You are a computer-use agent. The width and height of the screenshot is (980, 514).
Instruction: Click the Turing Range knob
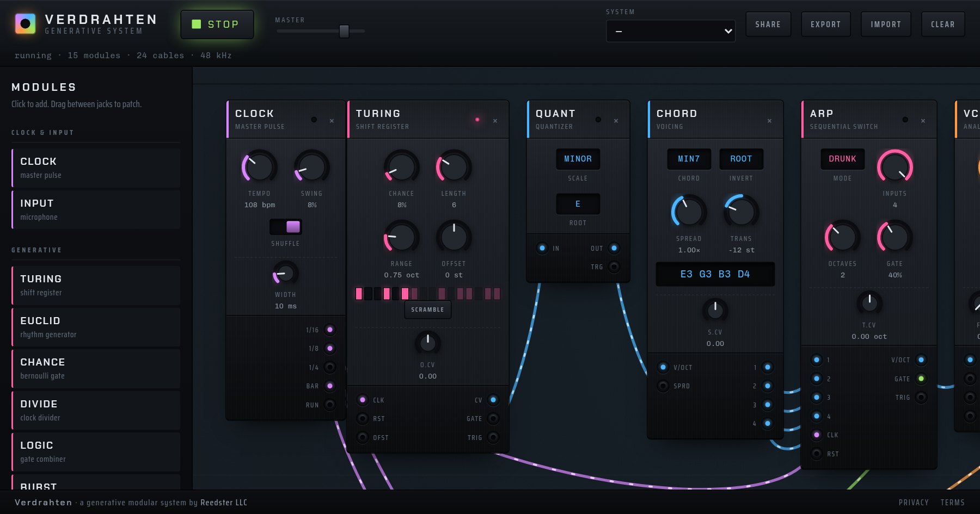click(401, 237)
